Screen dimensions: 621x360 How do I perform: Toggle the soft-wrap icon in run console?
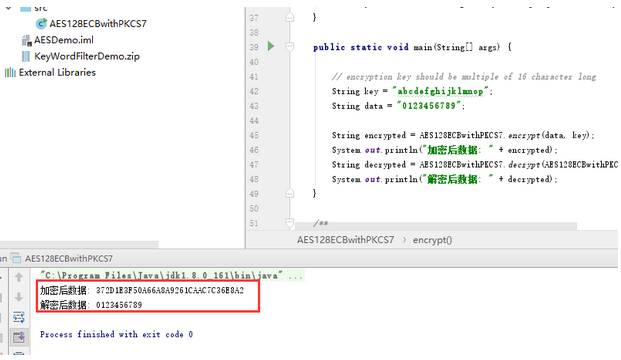(x=19, y=317)
